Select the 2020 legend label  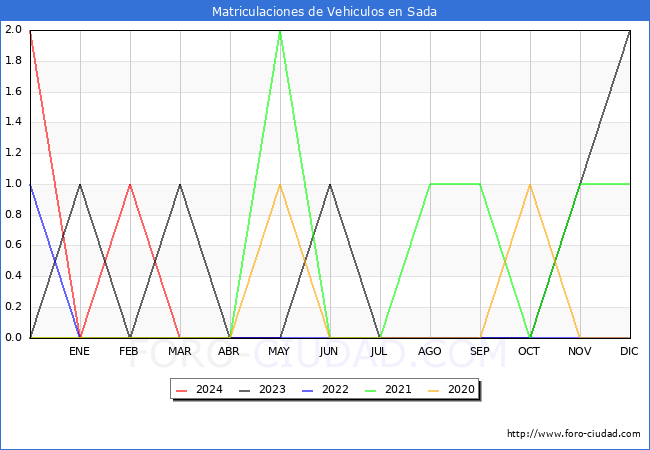coord(461,390)
